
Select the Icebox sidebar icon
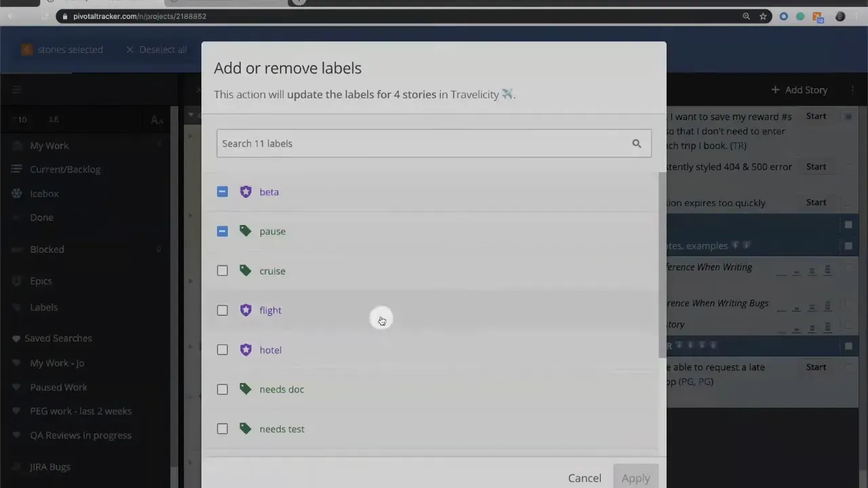(16, 193)
